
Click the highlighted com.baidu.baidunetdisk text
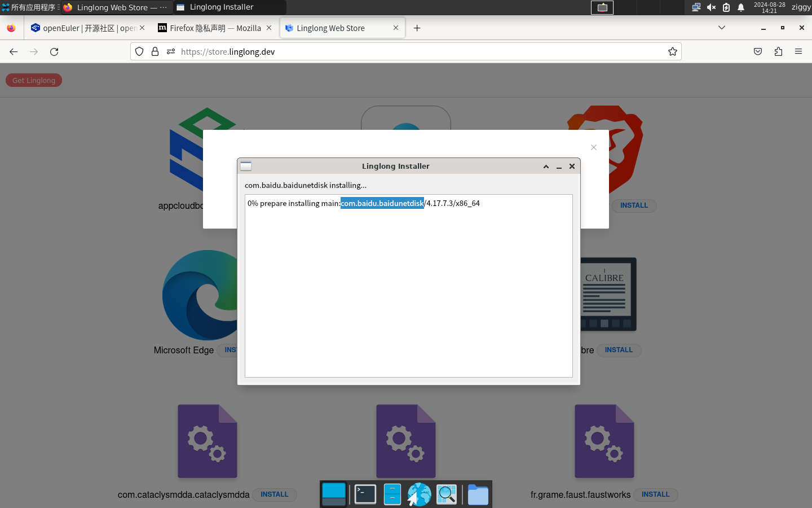click(x=382, y=203)
